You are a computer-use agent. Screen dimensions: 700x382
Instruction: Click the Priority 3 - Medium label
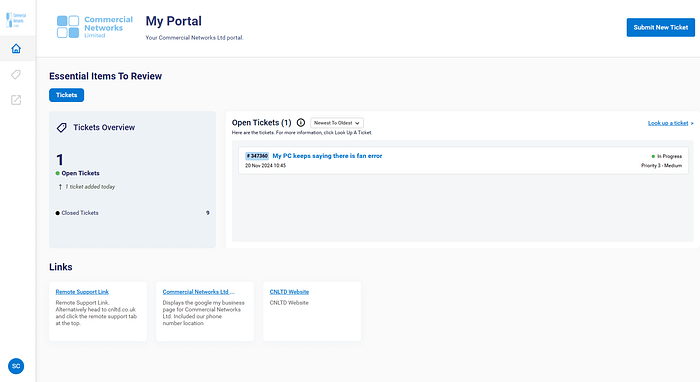[662, 166]
